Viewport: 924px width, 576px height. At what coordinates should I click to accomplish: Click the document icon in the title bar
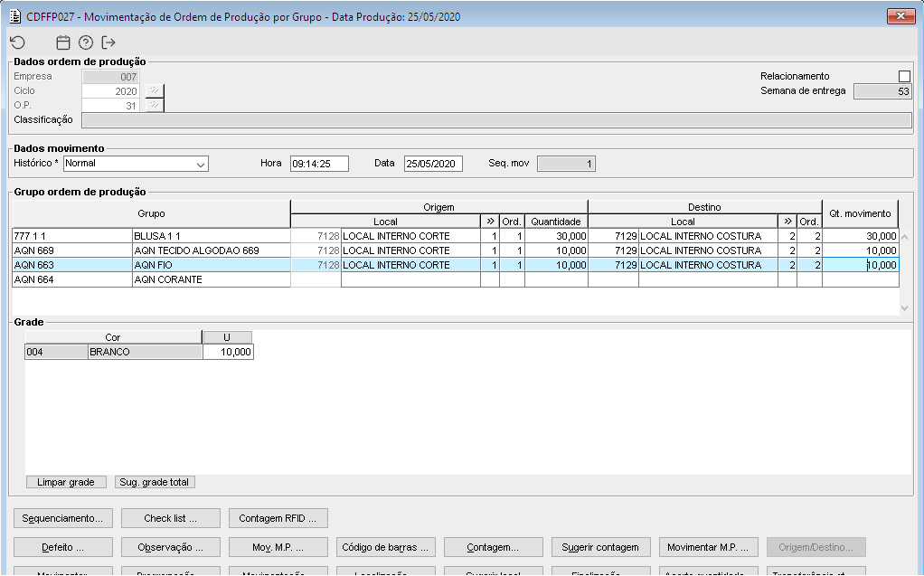15,16
